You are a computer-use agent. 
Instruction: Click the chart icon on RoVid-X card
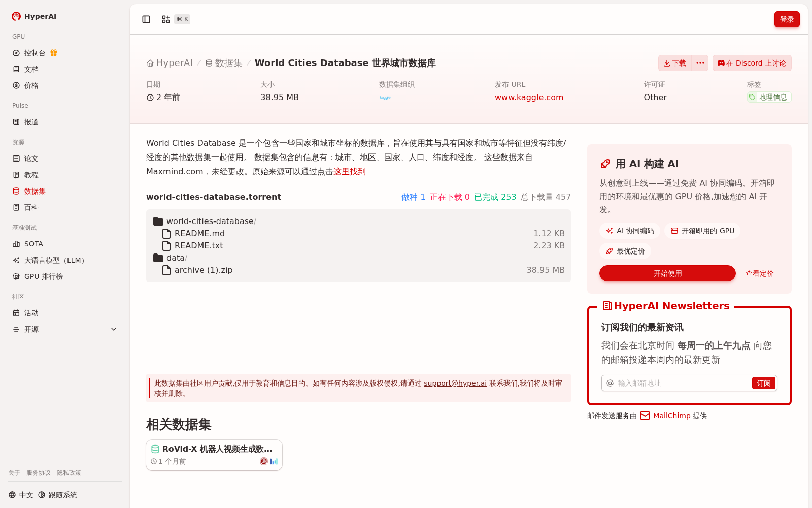[274, 461]
